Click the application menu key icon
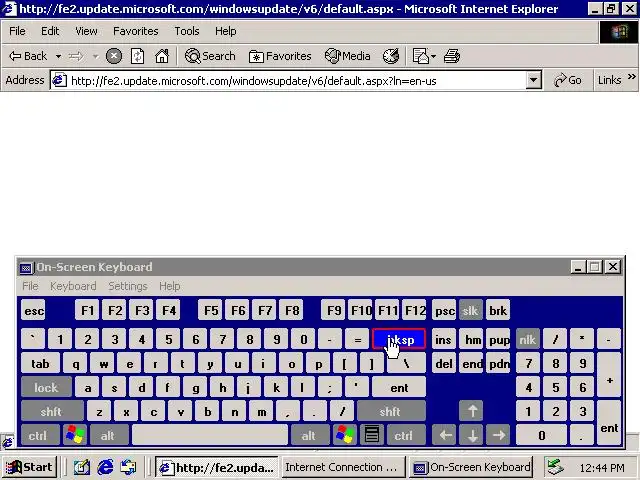 (x=371, y=435)
